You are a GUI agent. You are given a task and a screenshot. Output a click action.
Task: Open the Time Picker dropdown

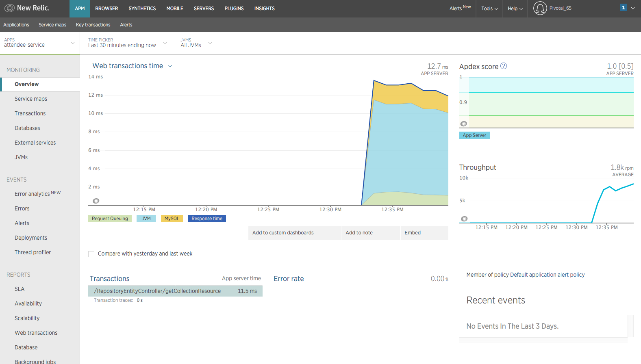(127, 43)
